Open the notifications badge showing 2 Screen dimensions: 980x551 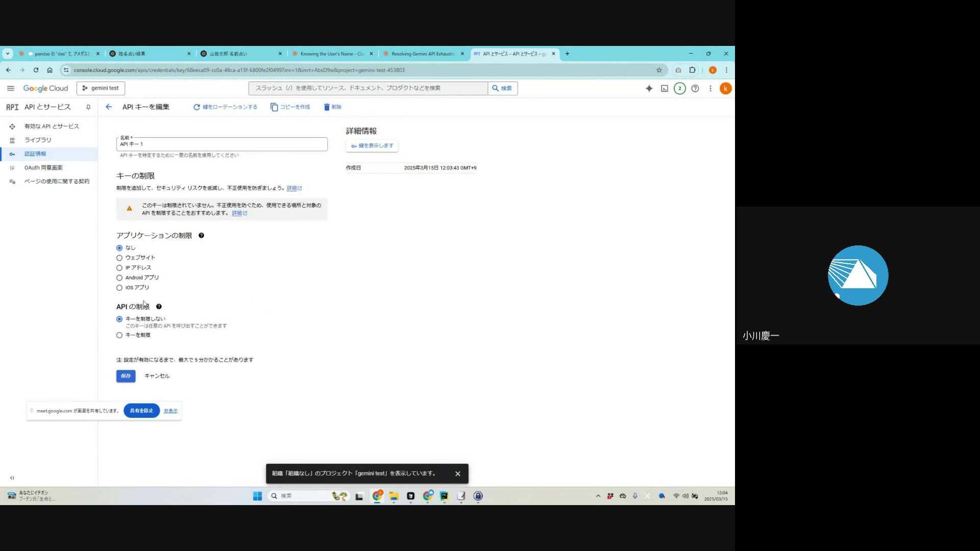[x=679, y=88]
